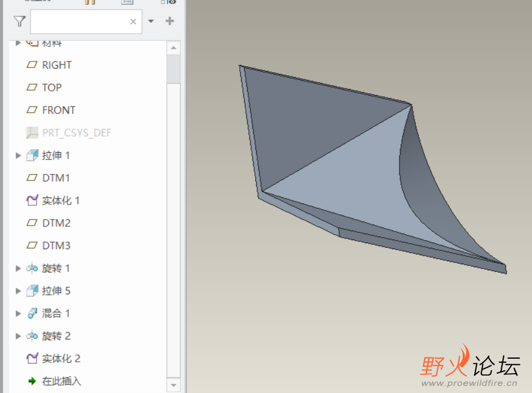Click the model tree filter funnel icon
Viewport: 532px width, 393px height.
tap(20, 21)
